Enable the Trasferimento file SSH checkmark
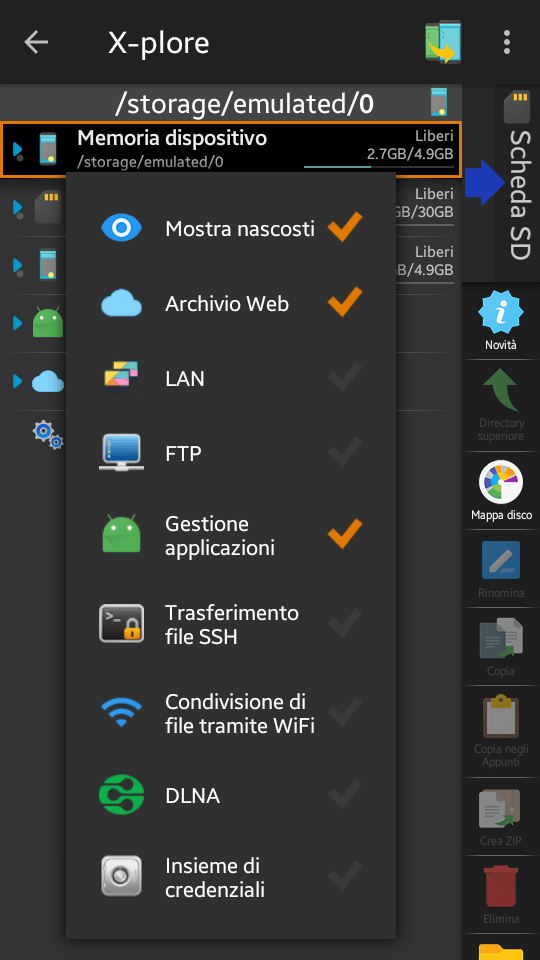Image resolution: width=540 pixels, height=960 pixels. click(x=345, y=623)
